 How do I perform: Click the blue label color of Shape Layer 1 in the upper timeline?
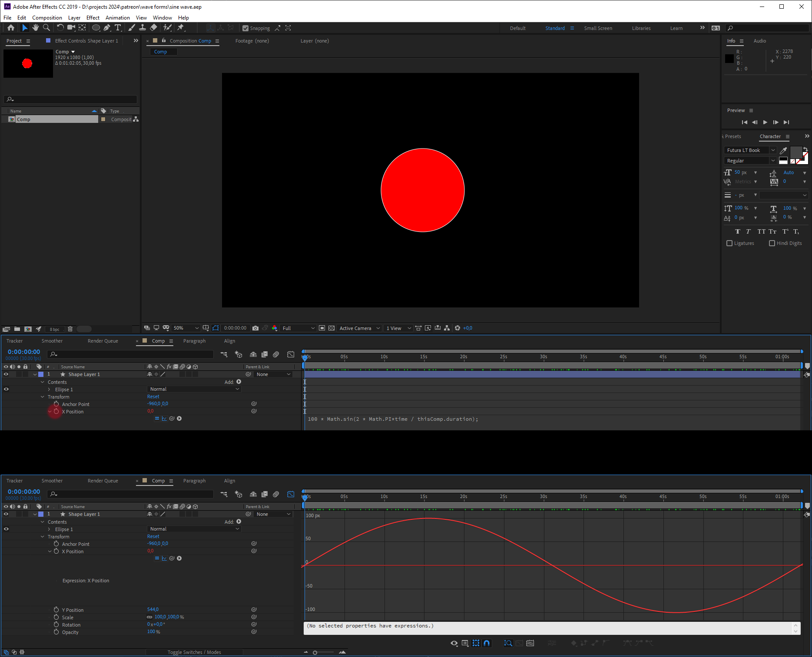tap(41, 374)
